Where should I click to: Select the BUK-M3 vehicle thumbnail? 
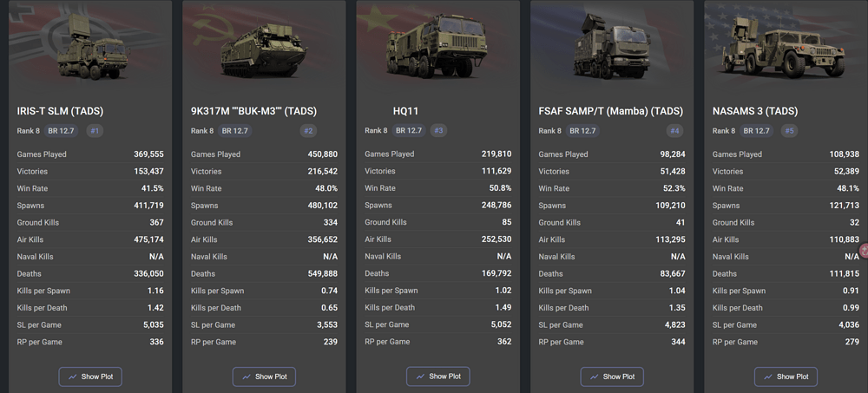[x=264, y=52]
